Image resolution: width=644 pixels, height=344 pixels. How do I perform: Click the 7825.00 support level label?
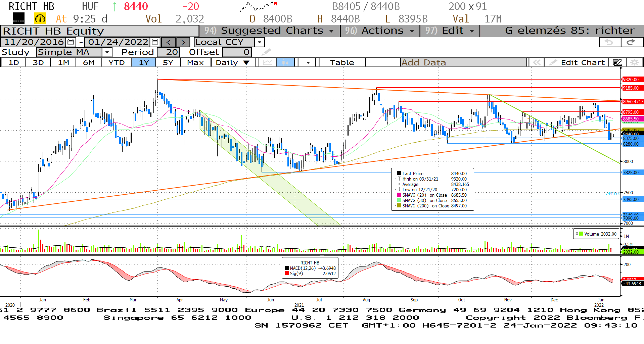(633, 173)
